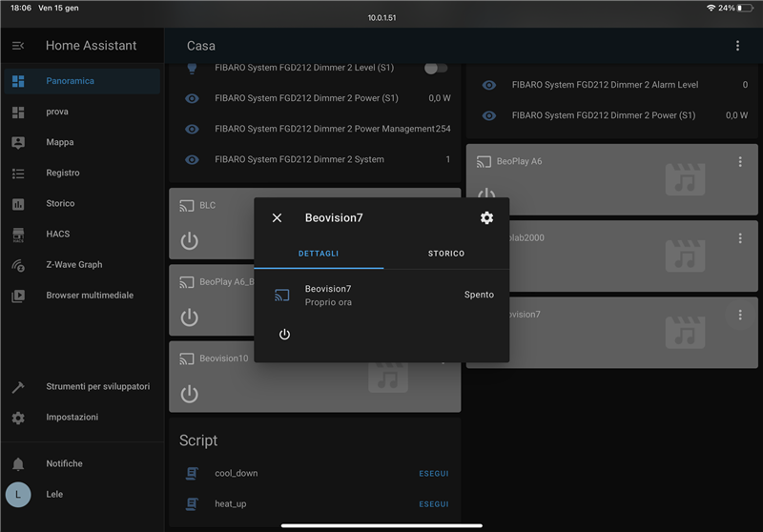Toggle power on the BLC card
Screen dimensions: 763x532
point(190,240)
